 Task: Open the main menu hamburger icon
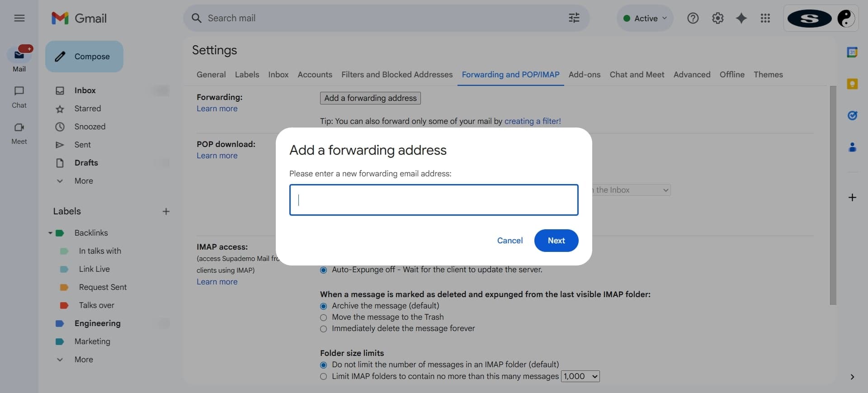19,18
